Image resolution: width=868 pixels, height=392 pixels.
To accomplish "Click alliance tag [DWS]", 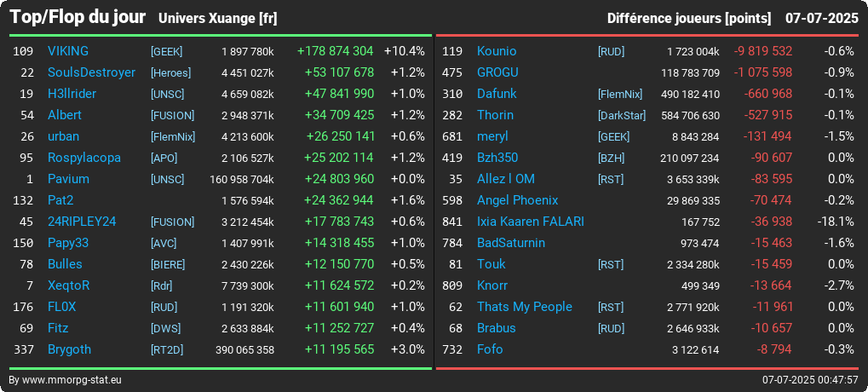I will (x=165, y=328).
